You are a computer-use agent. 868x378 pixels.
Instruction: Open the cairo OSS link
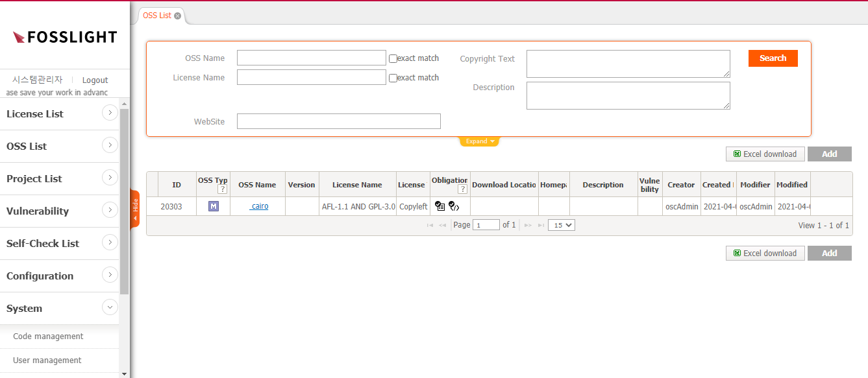(259, 207)
